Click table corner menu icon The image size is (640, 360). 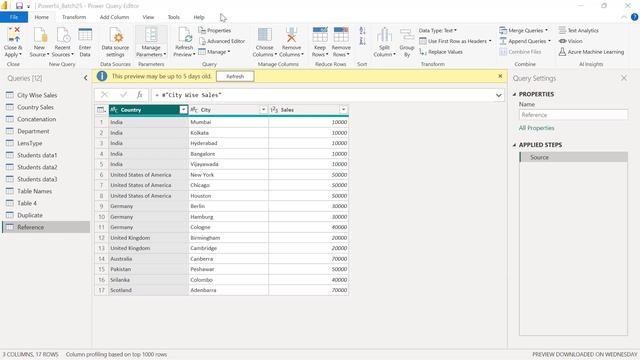101,110
